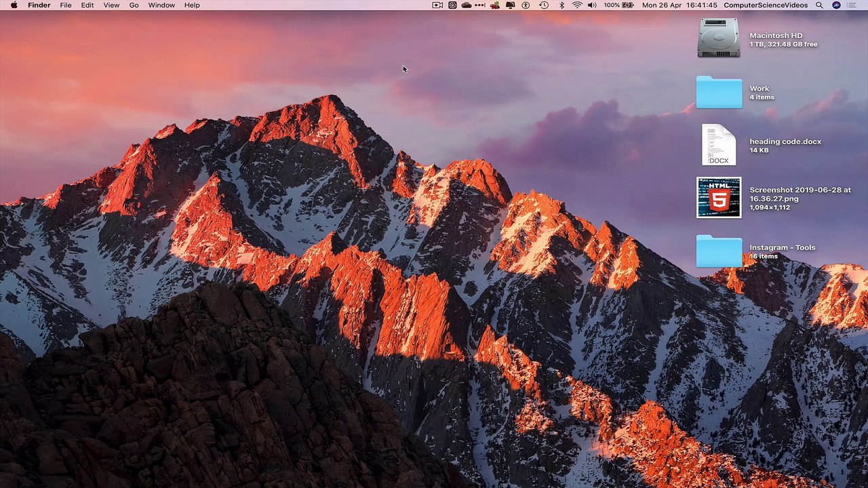The width and height of the screenshot is (868, 488).
Task: Open Spotlight search magnifying glass
Action: click(819, 5)
